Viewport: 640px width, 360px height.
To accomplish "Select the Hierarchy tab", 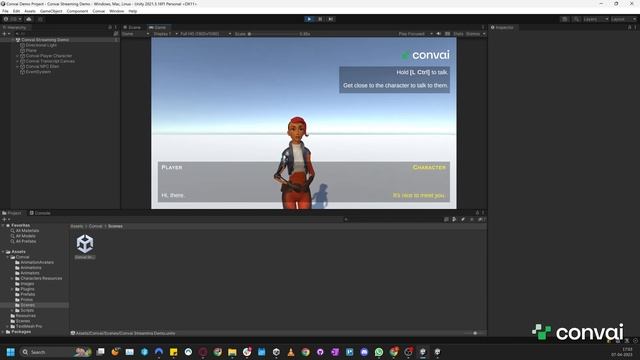I will pyautogui.click(x=15, y=27).
